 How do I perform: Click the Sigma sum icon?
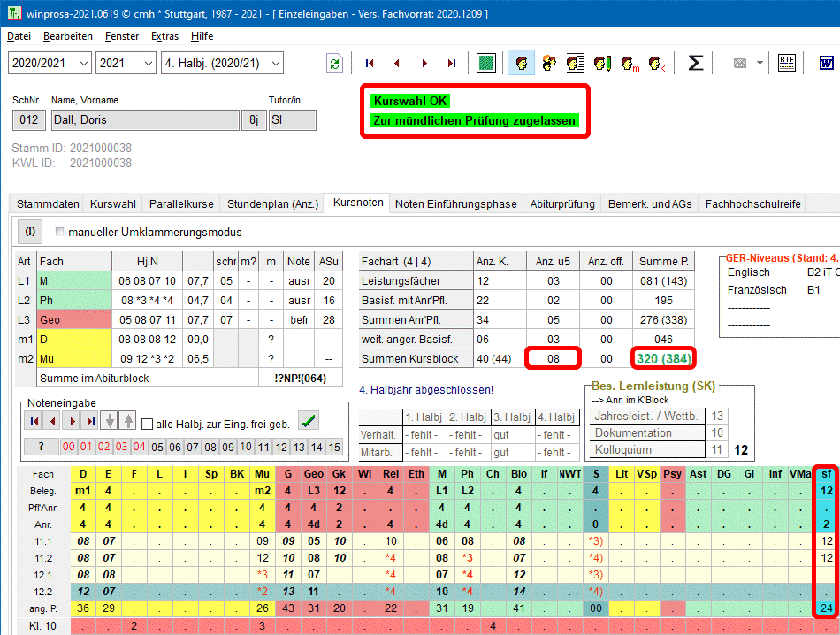click(696, 64)
